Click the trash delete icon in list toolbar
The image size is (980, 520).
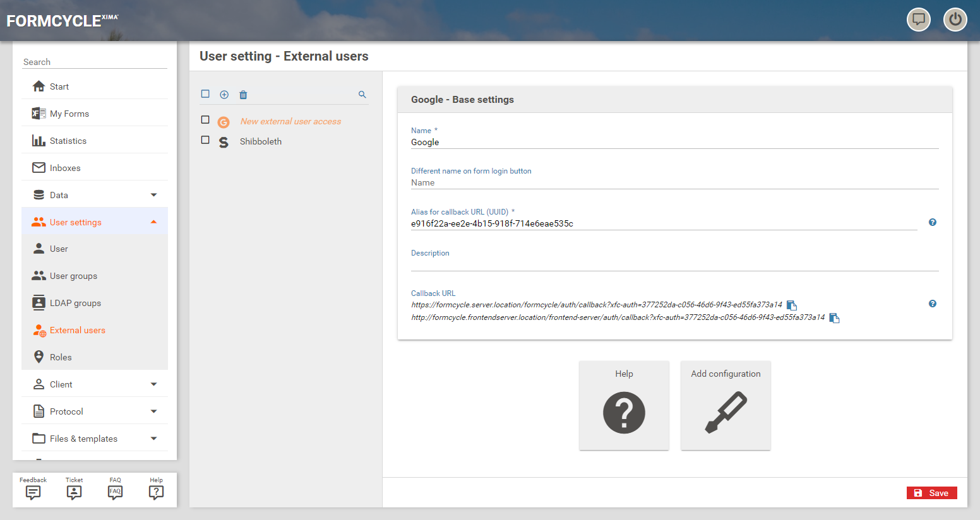[243, 95]
